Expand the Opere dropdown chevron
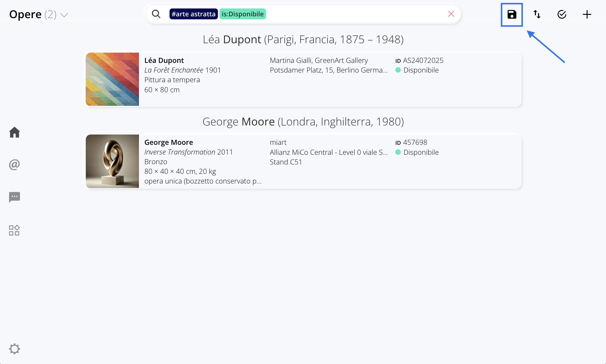This screenshot has height=364, width=606. 64,15
